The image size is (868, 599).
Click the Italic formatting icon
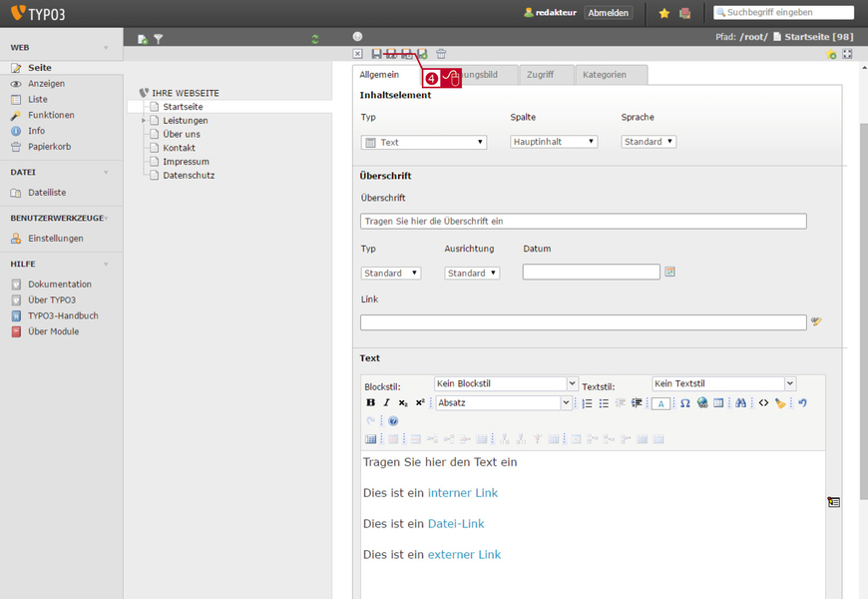(x=387, y=403)
